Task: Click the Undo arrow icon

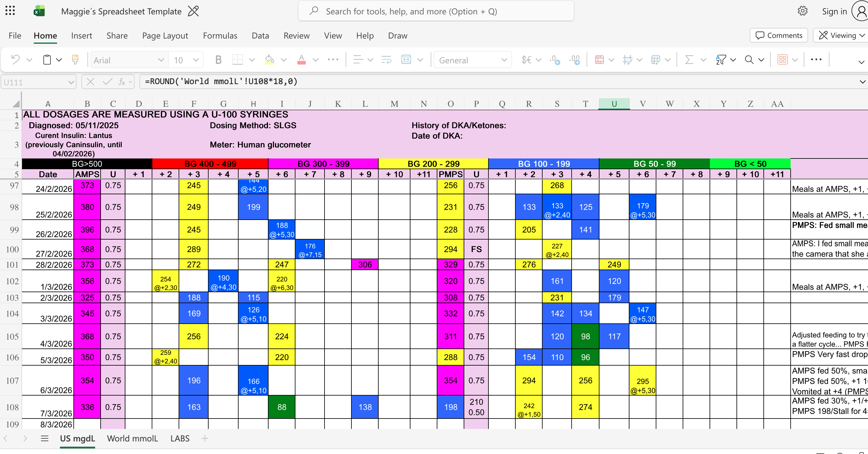Action: (x=16, y=60)
